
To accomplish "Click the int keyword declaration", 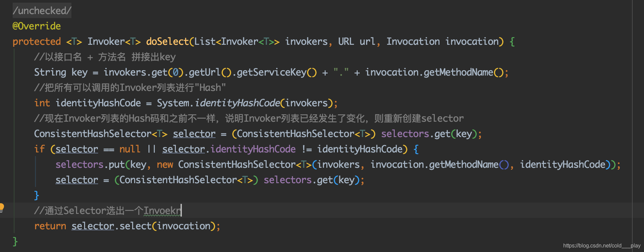I will 42,103.
